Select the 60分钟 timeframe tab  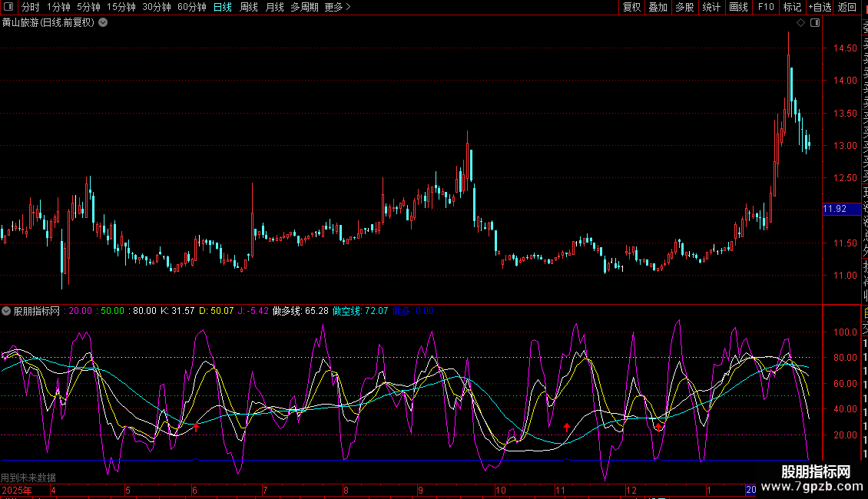[191, 7]
